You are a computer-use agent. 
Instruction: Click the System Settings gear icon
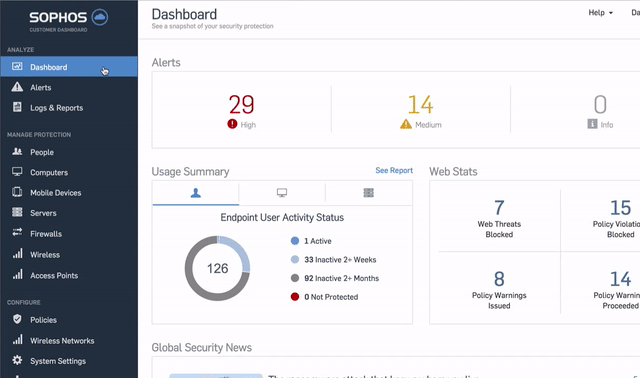pyautogui.click(x=17, y=360)
